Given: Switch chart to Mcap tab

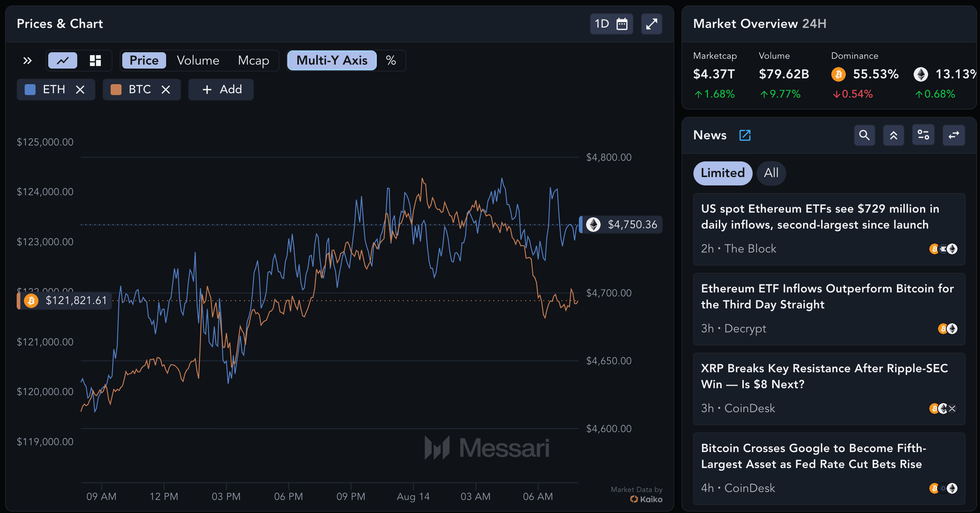Looking at the screenshot, I should click(x=254, y=60).
